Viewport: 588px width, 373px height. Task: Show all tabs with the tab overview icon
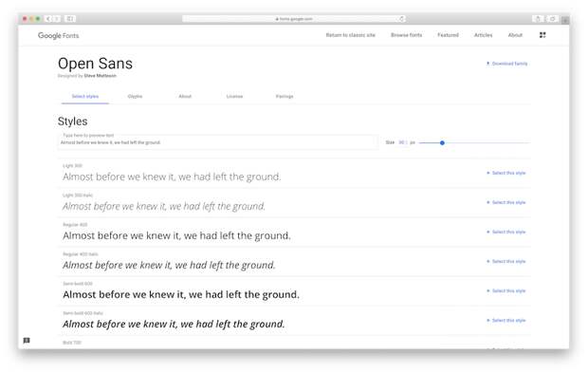pyautogui.click(x=552, y=19)
